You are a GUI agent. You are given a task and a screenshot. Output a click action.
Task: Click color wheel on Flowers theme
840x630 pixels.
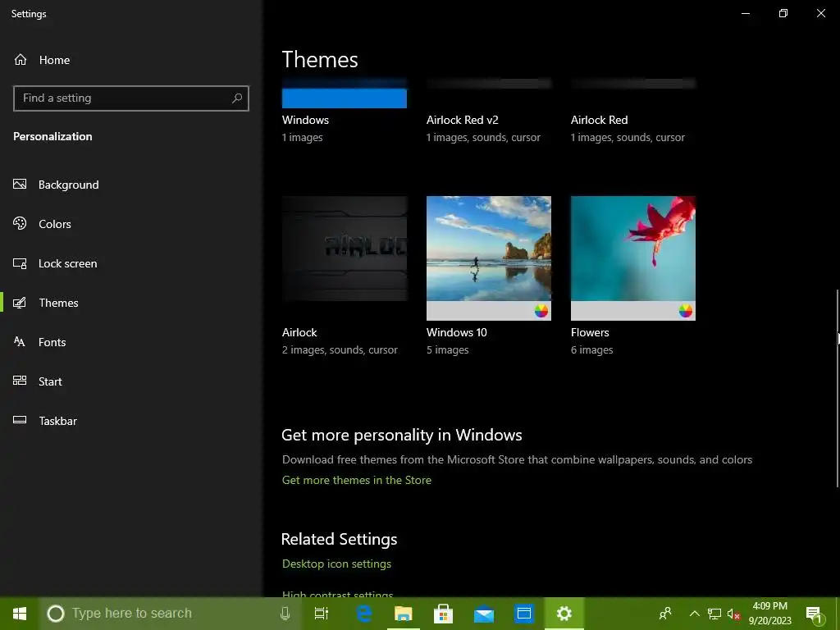pyautogui.click(x=686, y=311)
